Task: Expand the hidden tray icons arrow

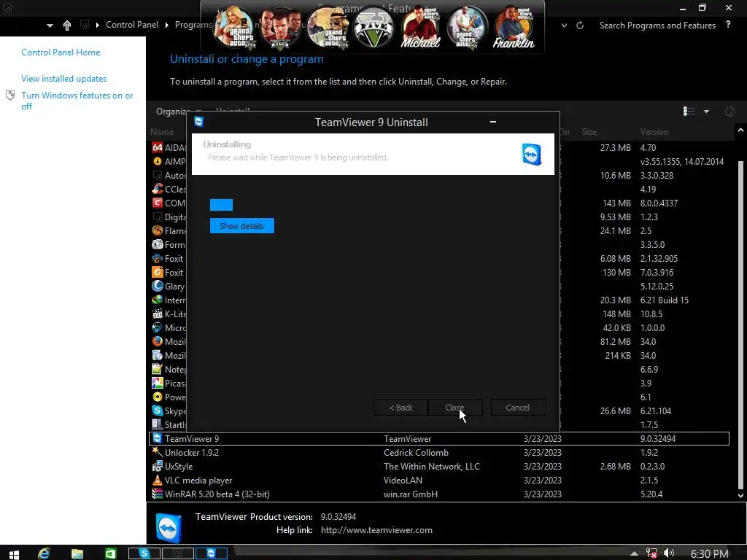Action: [x=634, y=553]
